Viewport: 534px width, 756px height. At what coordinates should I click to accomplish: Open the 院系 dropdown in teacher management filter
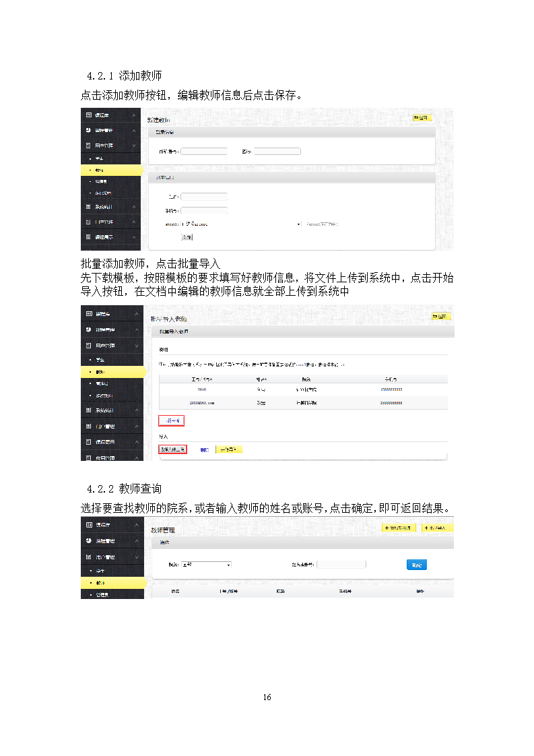pos(206,565)
